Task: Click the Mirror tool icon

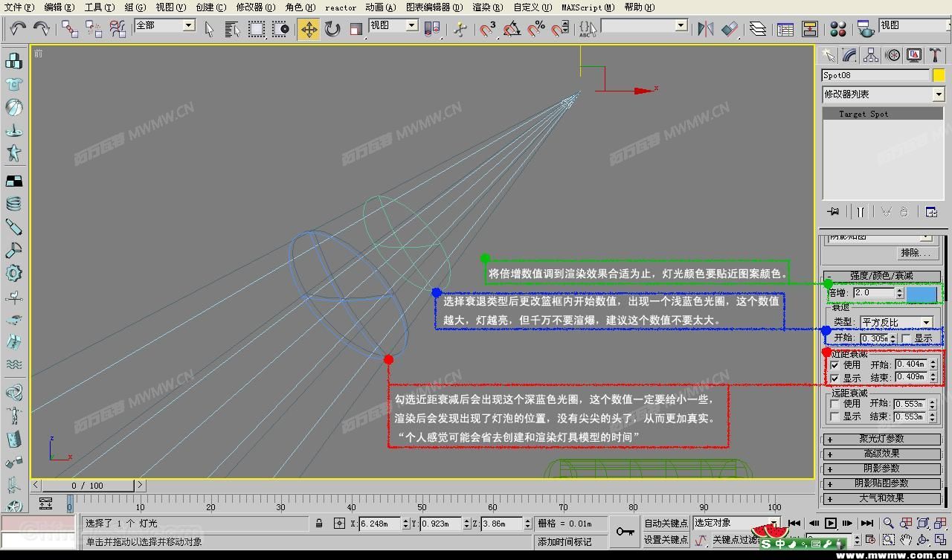Action: pos(705,28)
